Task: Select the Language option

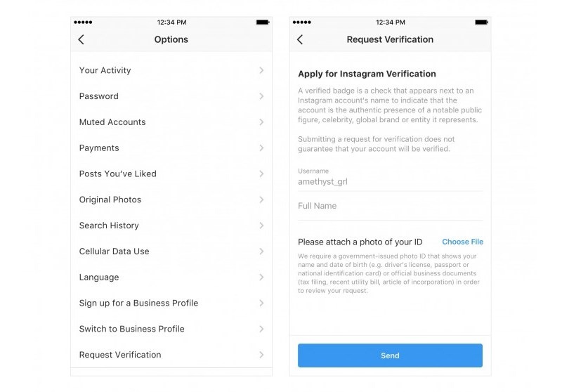Action: pos(99,277)
